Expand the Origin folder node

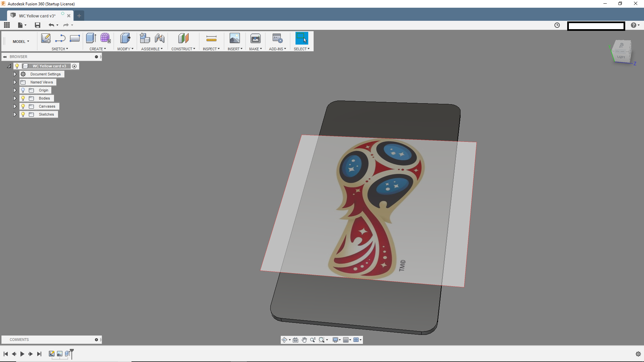(15, 90)
